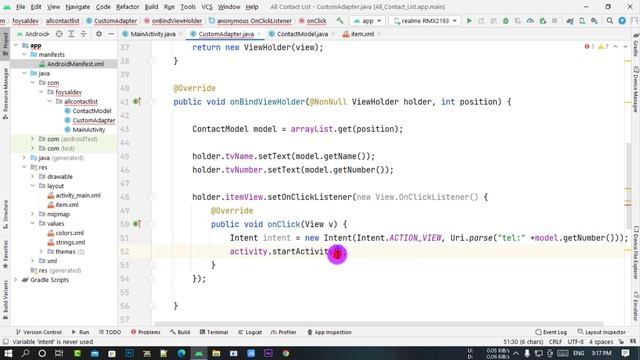
Task: Open Version Control tool window
Action: (38, 332)
